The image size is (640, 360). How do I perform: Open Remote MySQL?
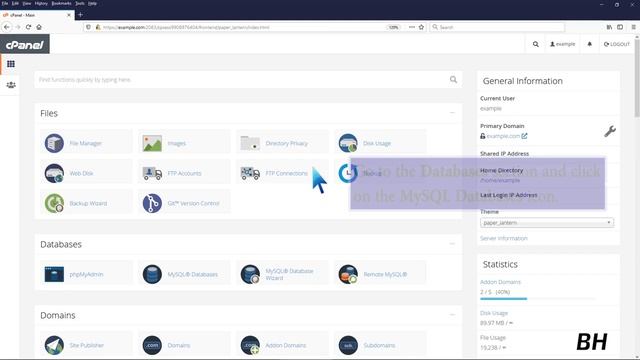(x=348, y=274)
